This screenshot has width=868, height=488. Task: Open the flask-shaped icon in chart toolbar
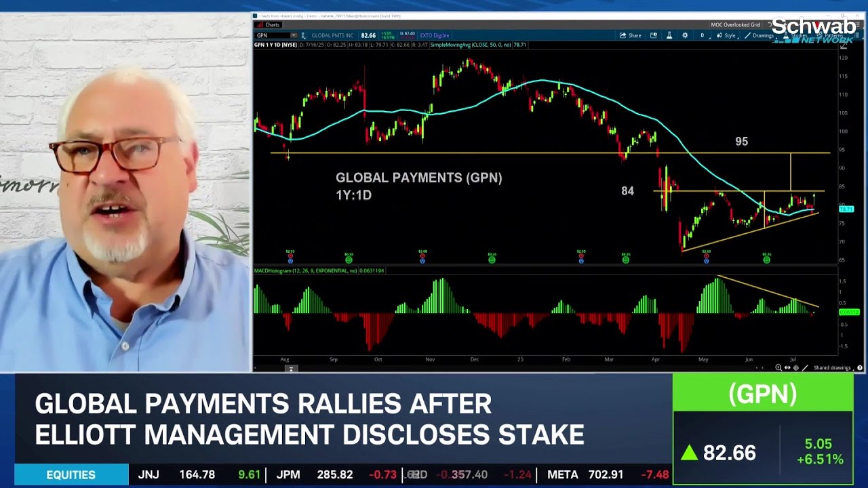[x=669, y=35]
